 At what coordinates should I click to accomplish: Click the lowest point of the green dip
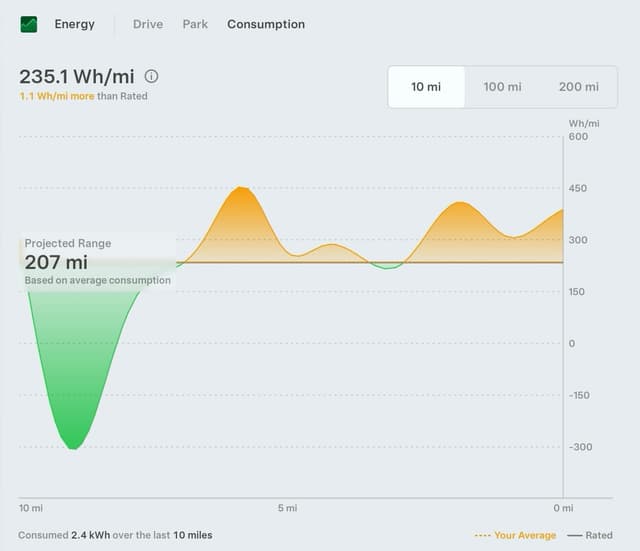pyautogui.click(x=72, y=447)
